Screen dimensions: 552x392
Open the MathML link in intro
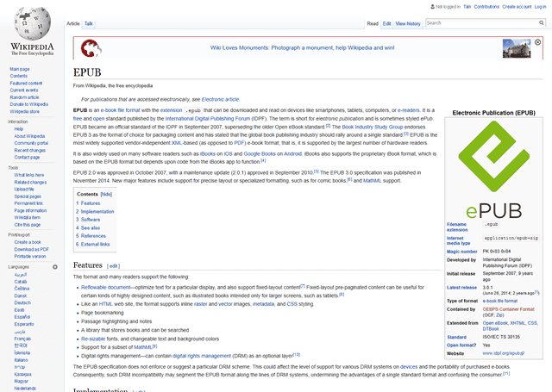(372, 181)
